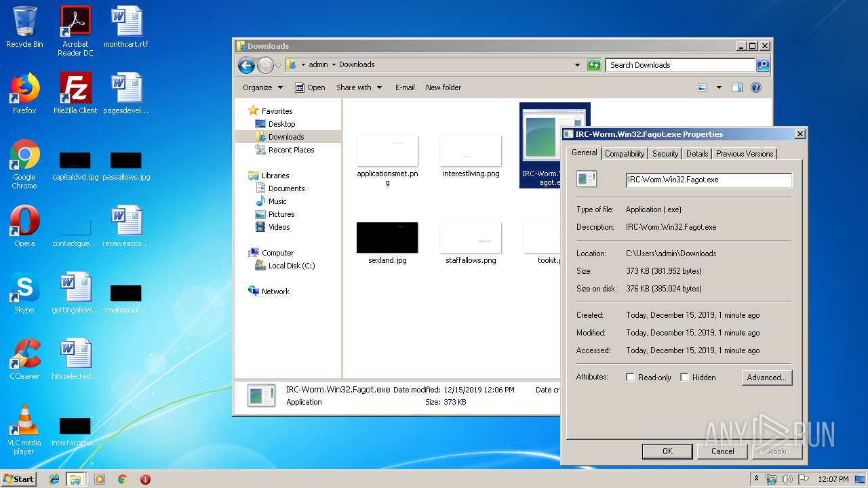Expand the Share with dropdown

click(359, 87)
